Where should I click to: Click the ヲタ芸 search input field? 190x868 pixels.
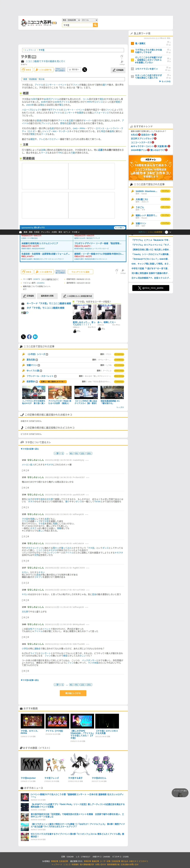[78, 25]
